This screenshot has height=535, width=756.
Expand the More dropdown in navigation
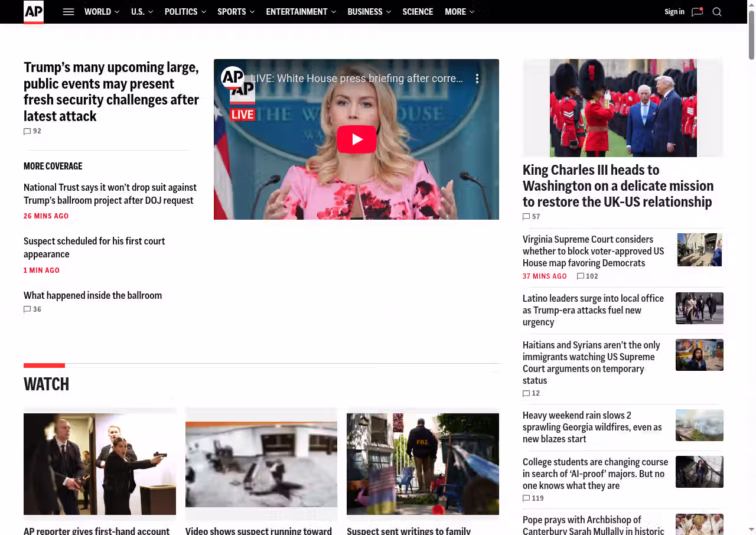coord(459,12)
